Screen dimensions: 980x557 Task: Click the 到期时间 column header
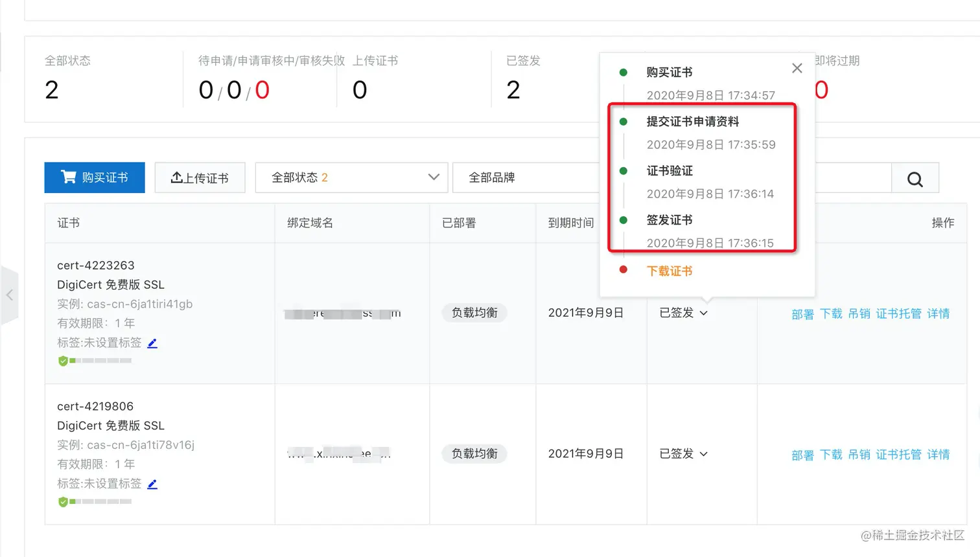571,223
